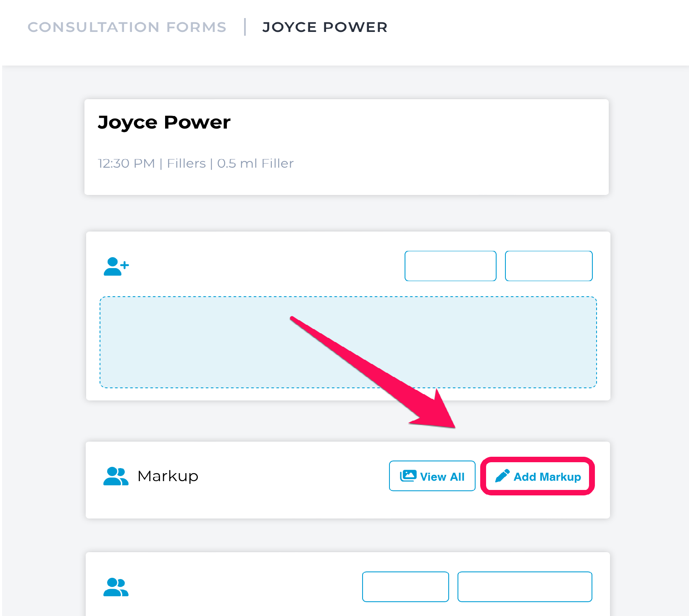Click the image gallery icon in View All
The width and height of the screenshot is (689, 616).
pyautogui.click(x=408, y=476)
